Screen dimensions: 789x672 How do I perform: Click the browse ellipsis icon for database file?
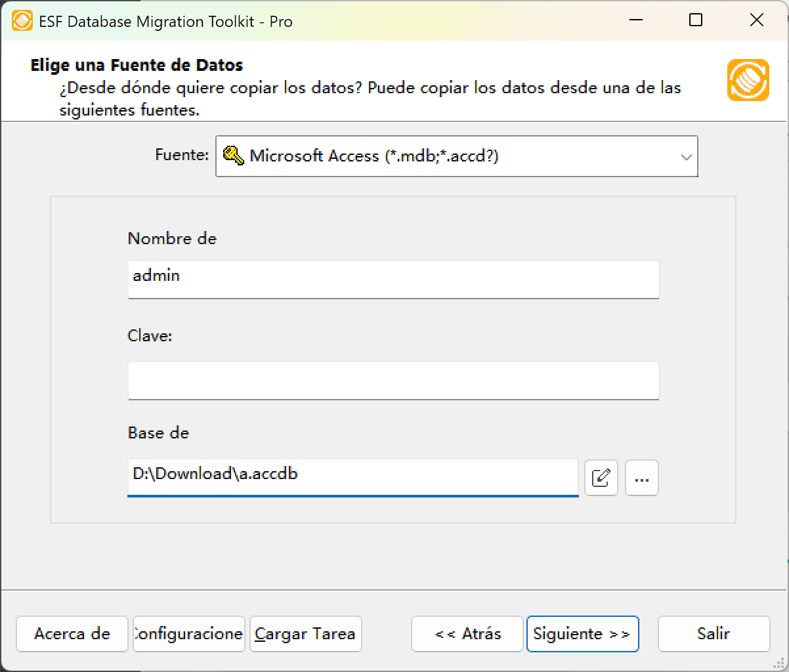(x=641, y=478)
